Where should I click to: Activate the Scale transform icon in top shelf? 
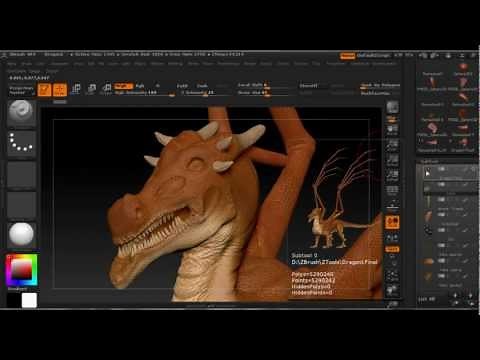pos(91,89)
